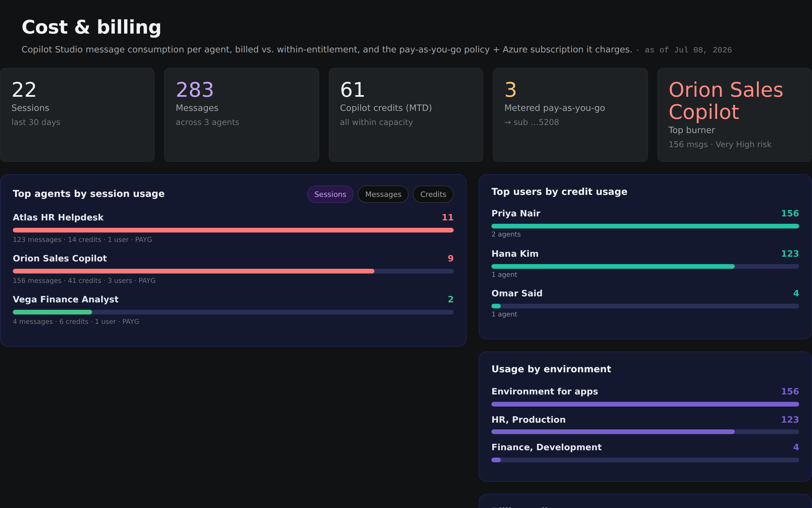Select Hana Kim in top users

(645, 263)
